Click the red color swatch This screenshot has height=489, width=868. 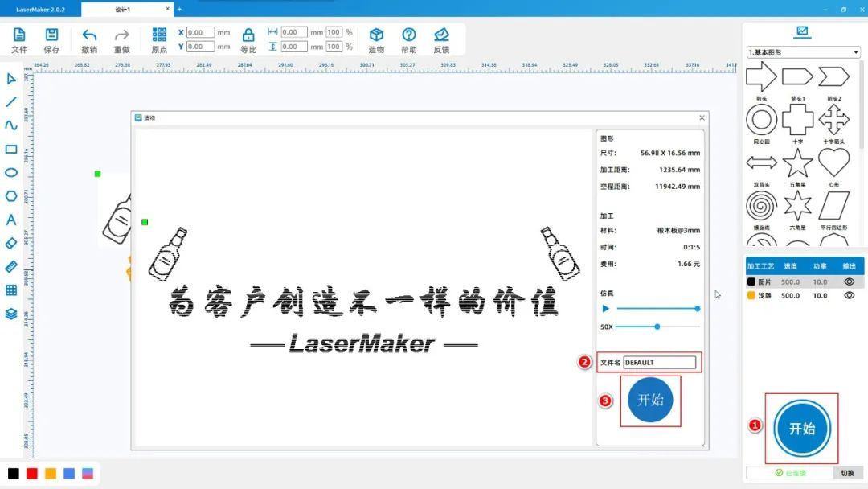click(x=32, y=473)
